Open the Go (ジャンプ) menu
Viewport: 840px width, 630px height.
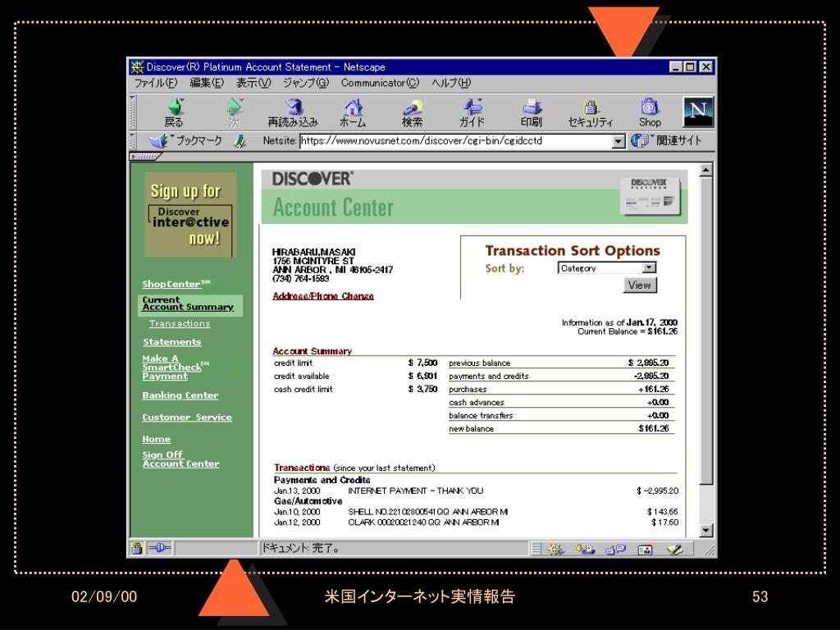pos(306,83)
